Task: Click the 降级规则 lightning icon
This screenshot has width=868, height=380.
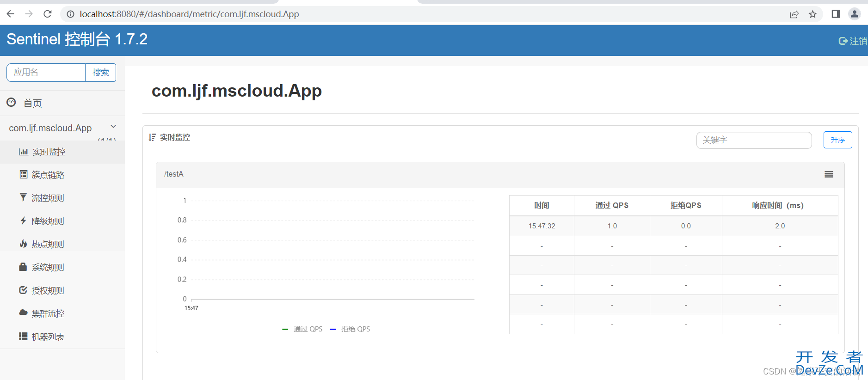Action: coord(23,221)
